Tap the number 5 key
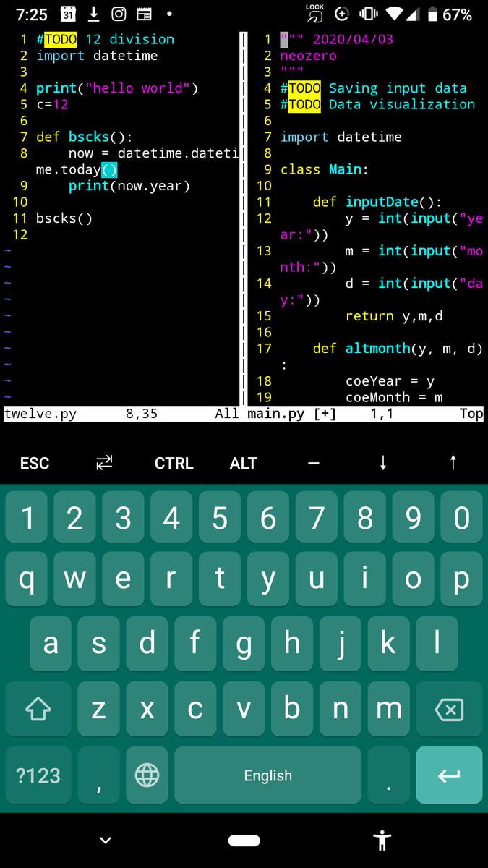 220,519
